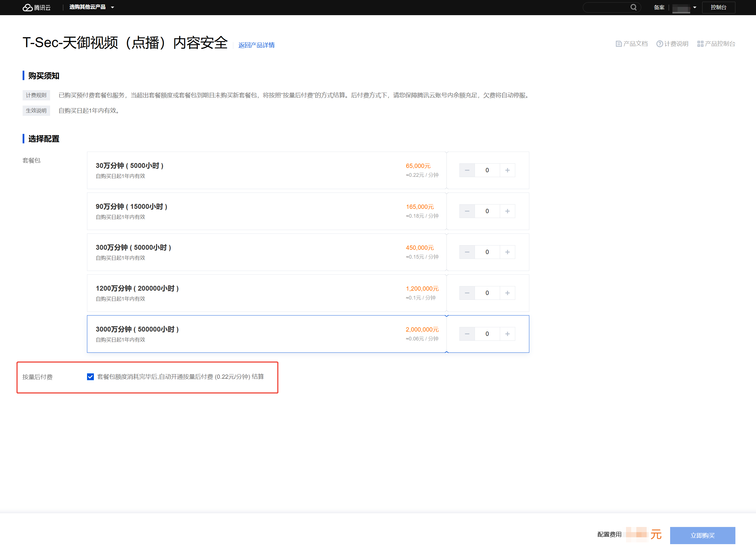The height and width of the screenshot is (551, 756).
Task: Open the 产品控制台 grid icon link
Action: (700, 44)
